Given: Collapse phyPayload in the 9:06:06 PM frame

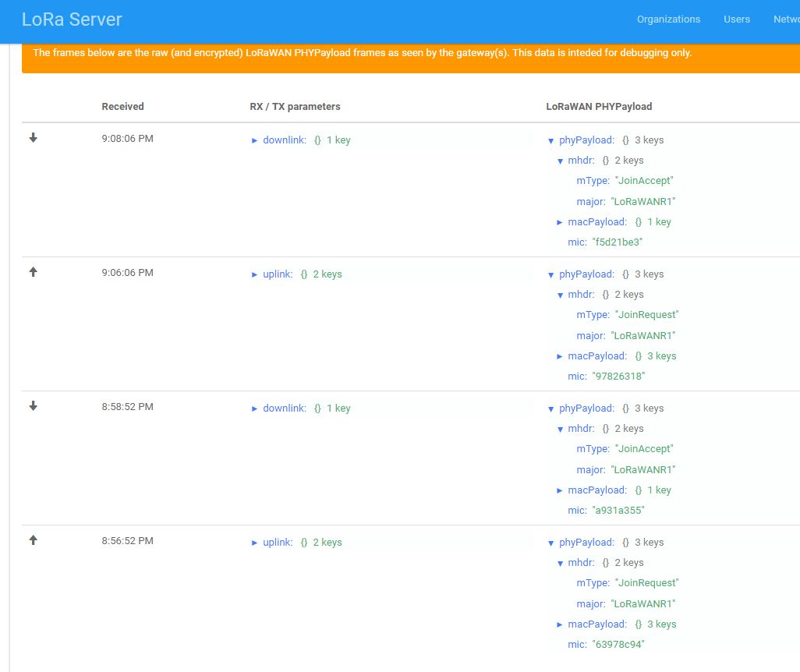Looking at the screenshot, I should click(x=551, y=275).
